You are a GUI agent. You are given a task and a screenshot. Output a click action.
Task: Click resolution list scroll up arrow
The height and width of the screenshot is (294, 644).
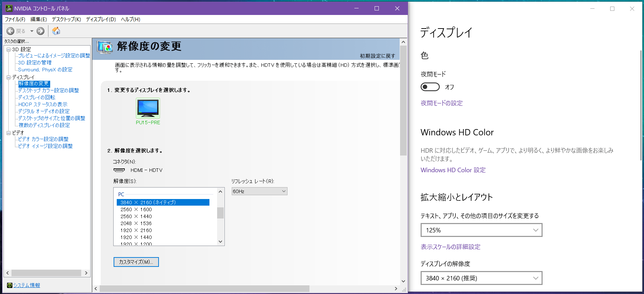tap(220, 192)
